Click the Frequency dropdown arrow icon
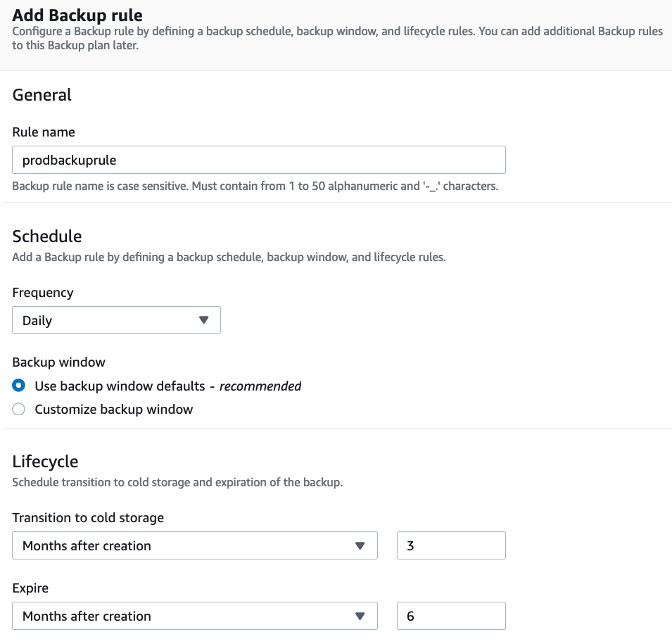This screenshot has width=672, height=639. [204, 320]
